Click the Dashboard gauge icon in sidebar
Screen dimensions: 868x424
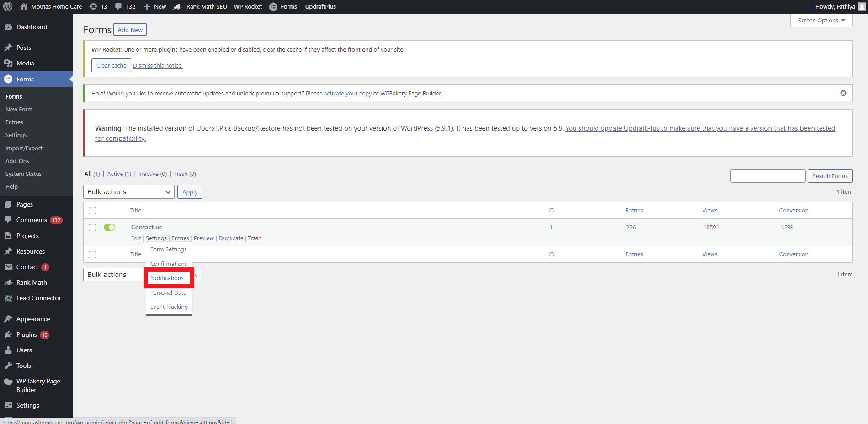click(8, 27)
